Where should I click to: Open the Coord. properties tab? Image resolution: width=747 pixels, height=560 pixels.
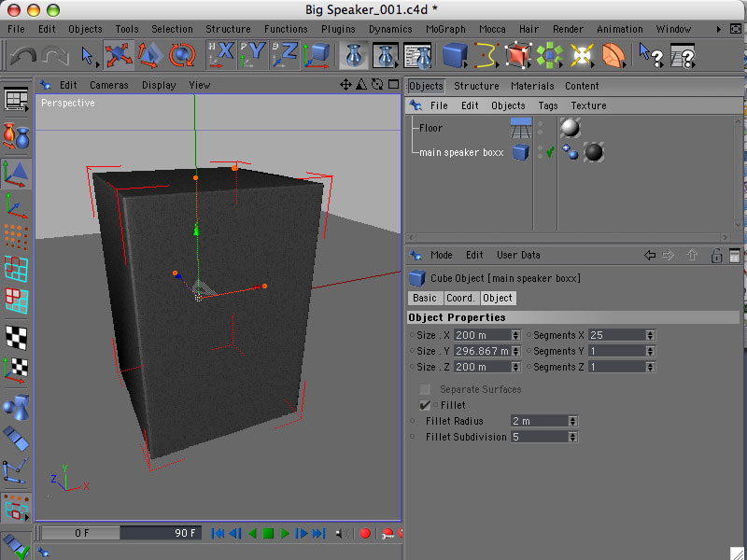(x=460, y=298)
